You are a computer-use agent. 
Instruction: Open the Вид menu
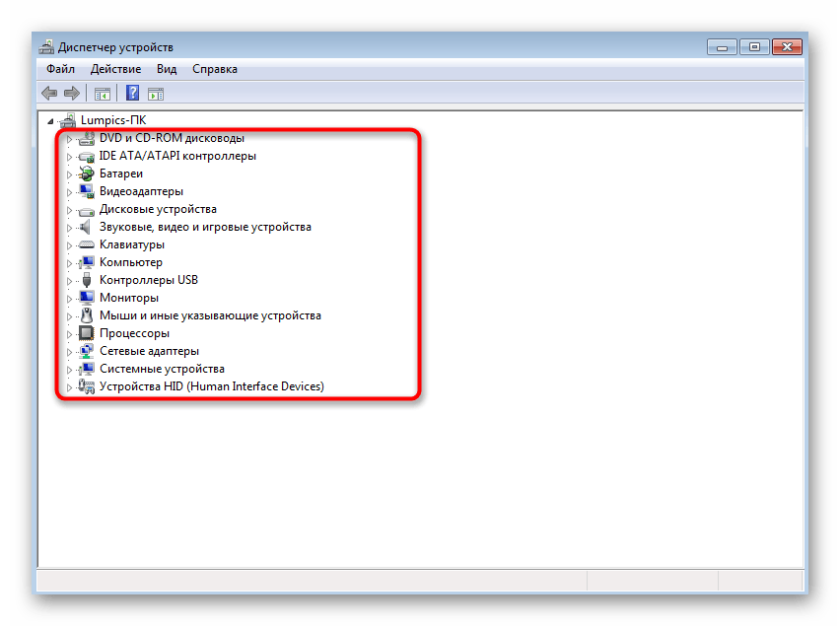pyautogui.click(x=167, y=69)
